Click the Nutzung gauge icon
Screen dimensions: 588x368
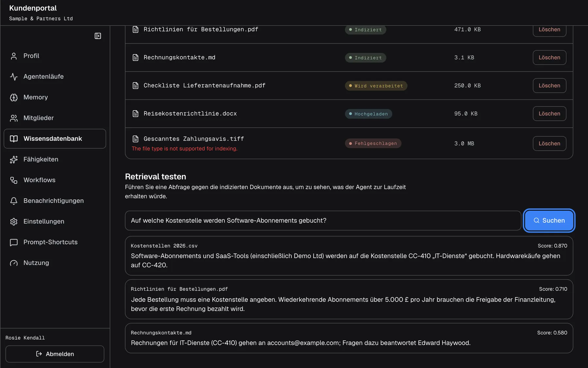pyautogui.click(x=14, y=263)
